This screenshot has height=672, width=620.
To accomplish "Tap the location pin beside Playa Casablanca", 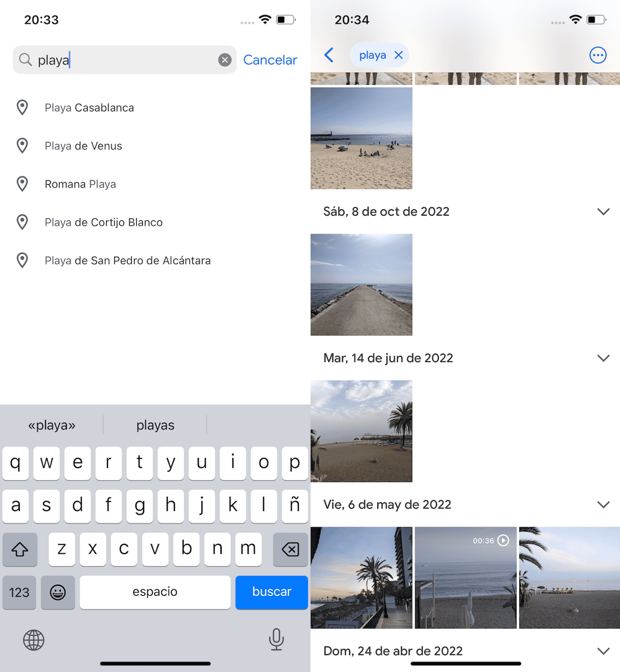I will [x=22, y=108].
